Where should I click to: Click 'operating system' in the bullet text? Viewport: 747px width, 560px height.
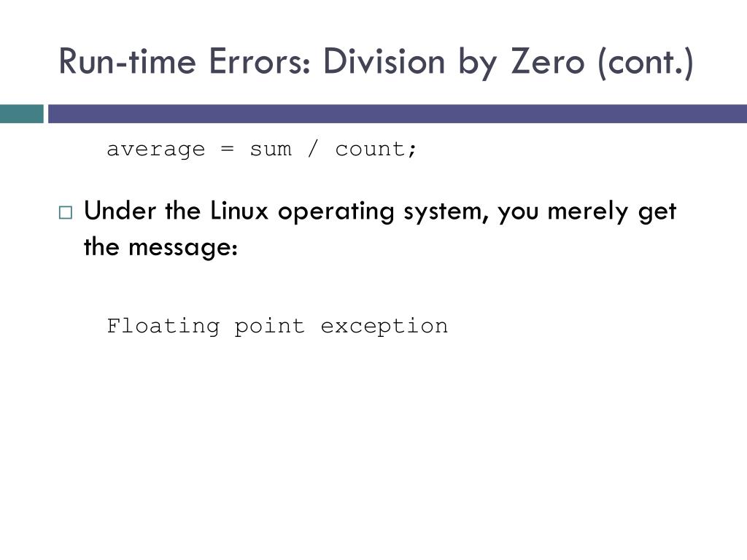(x=384, y=212)
